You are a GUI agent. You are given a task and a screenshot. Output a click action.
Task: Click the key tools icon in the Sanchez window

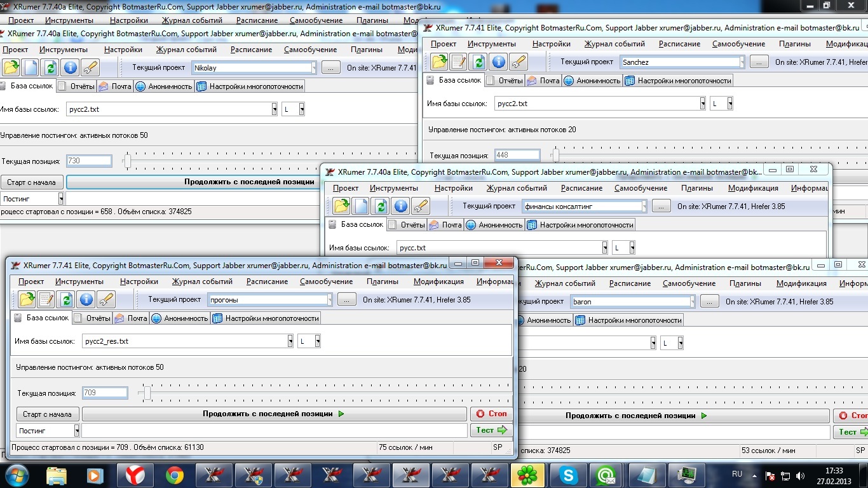pos(519,62)
